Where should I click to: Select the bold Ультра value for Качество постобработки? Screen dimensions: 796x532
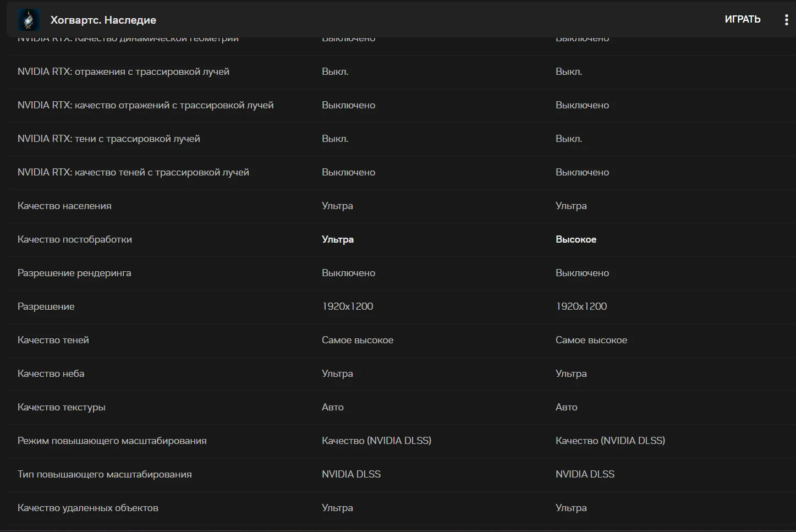[337, 239]
